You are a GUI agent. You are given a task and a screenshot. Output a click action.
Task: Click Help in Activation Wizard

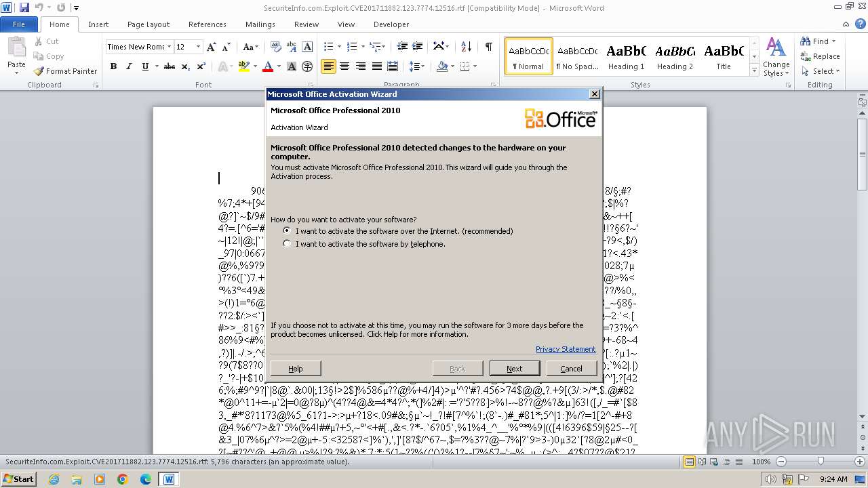click(x=296, y=368)
